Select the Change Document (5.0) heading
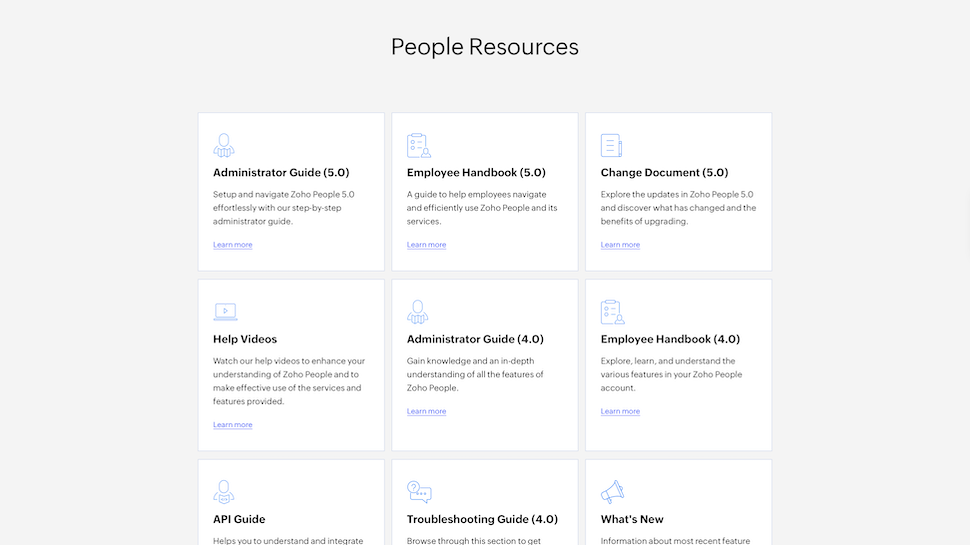Viewport: 970px width, 545px height. pos(664,173)
